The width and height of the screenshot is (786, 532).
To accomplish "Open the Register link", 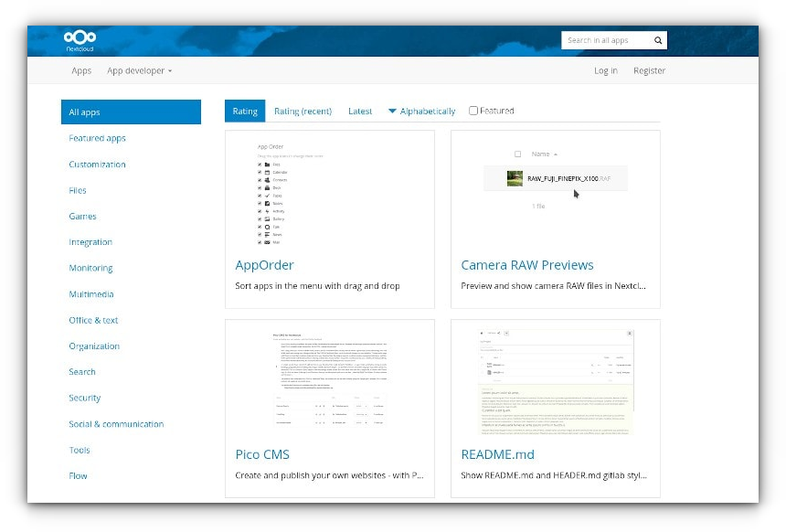I will tap(649, 70).
